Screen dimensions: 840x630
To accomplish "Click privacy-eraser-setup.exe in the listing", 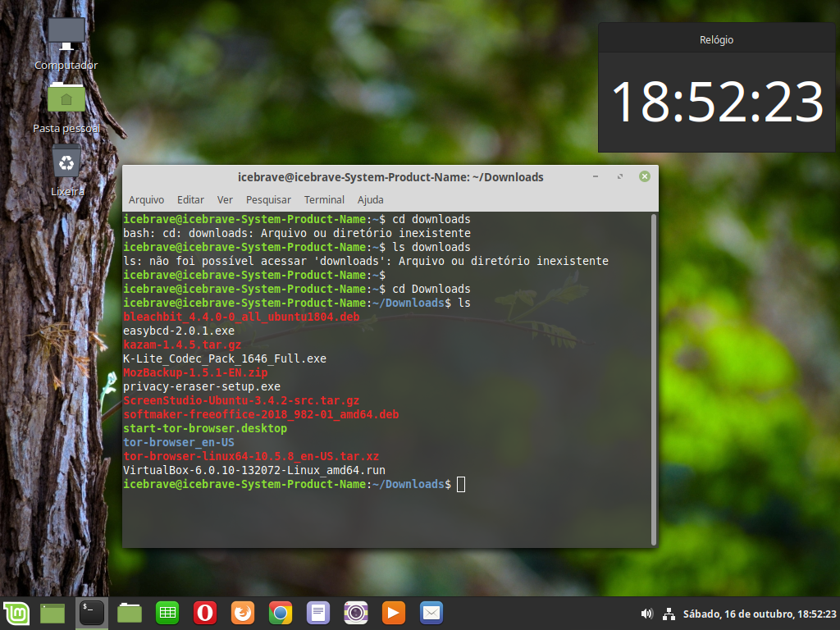I will (202, 386).
